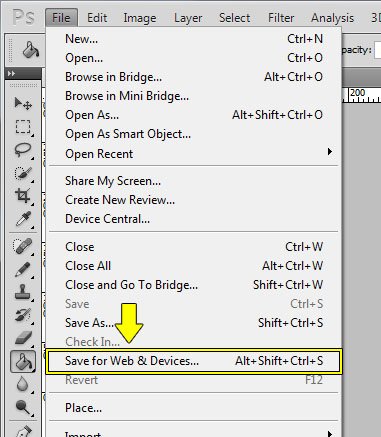Select the Move tool
This screenshot has height=437, width=381.
click(x=23, y=103)
